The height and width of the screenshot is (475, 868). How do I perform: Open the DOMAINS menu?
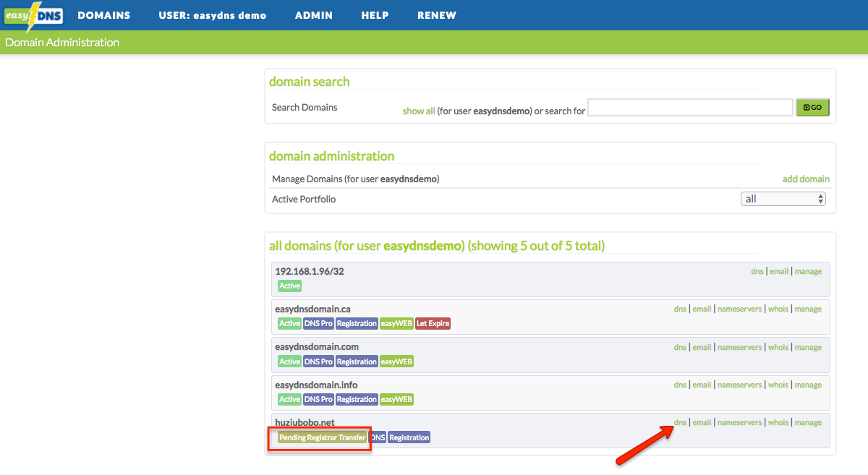point(104,15)
